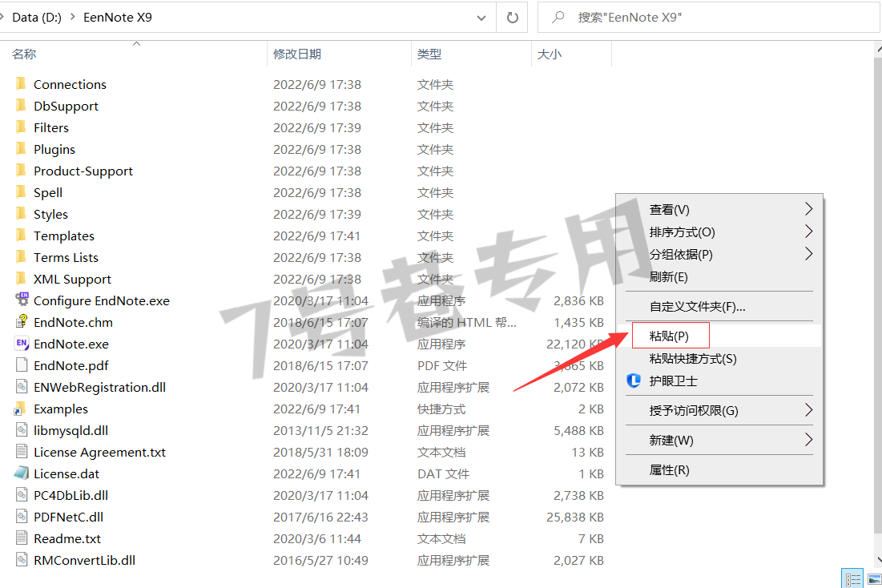
Task: Select the EndNote.chm help file icon
Action: (22, 322)
